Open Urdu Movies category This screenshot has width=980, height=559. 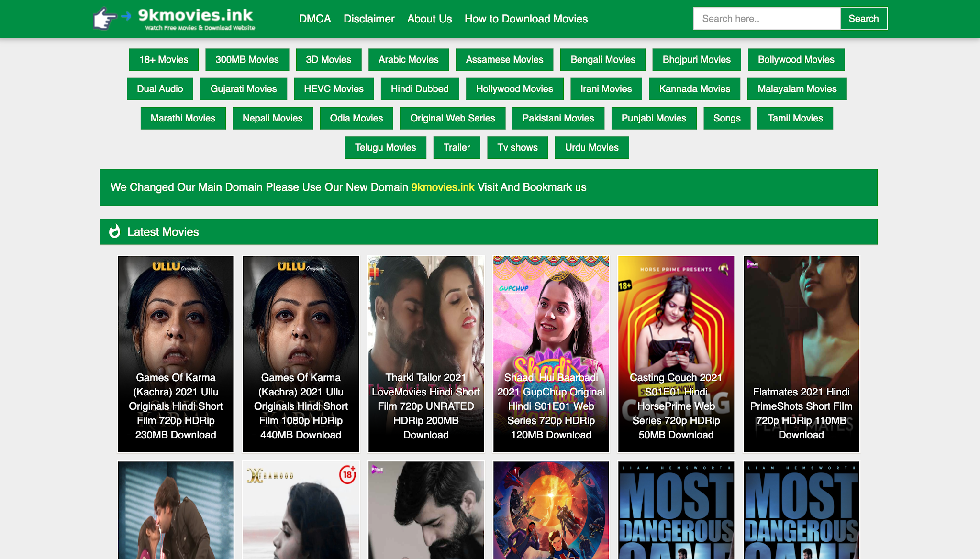click(592, 147)
